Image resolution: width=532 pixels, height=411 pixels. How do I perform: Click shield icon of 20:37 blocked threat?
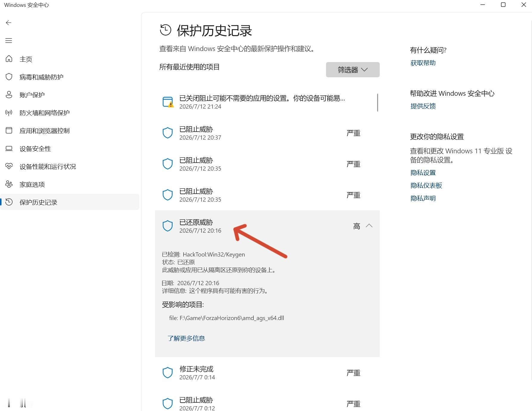click(x=167, y=133)
